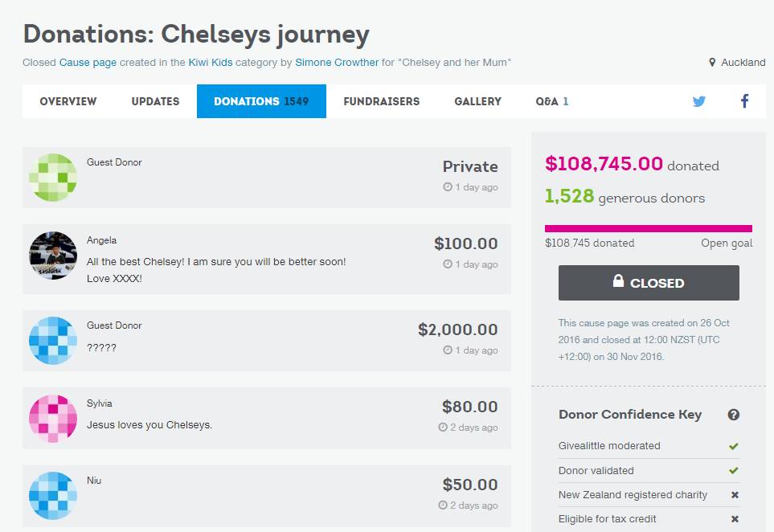
Task: Share the page via the Facebook icon
Action: tap(744, 101)
